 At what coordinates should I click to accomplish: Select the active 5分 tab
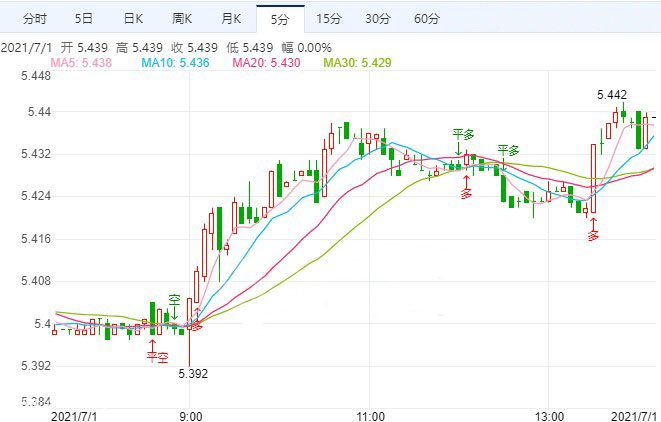click(279, 19)
